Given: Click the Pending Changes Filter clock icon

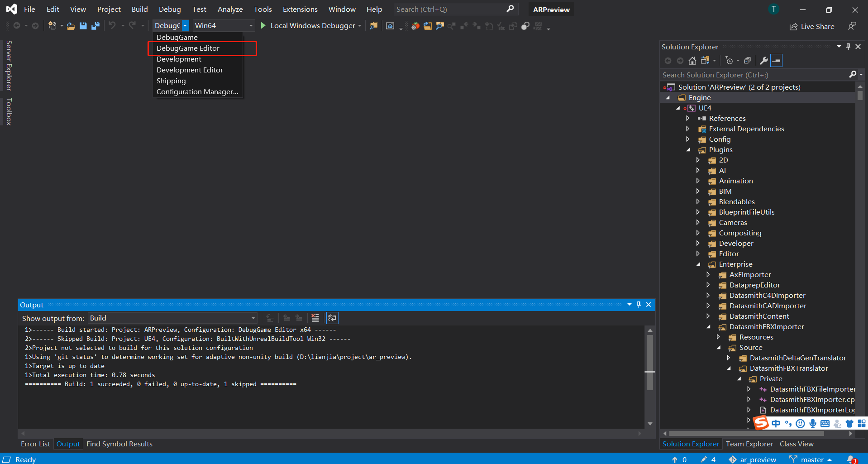Looking at the screenshot, I should [x=729, y=61].
